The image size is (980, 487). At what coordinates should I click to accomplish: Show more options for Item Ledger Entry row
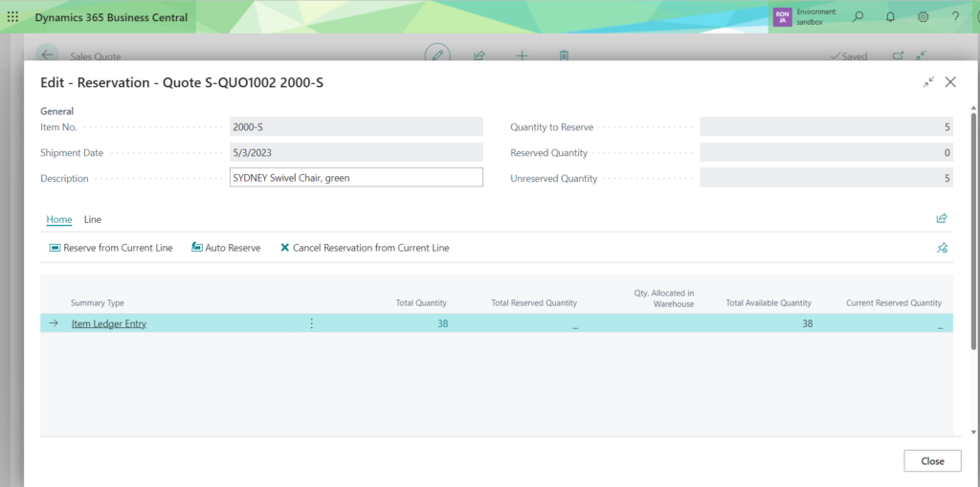click(311, 323)
